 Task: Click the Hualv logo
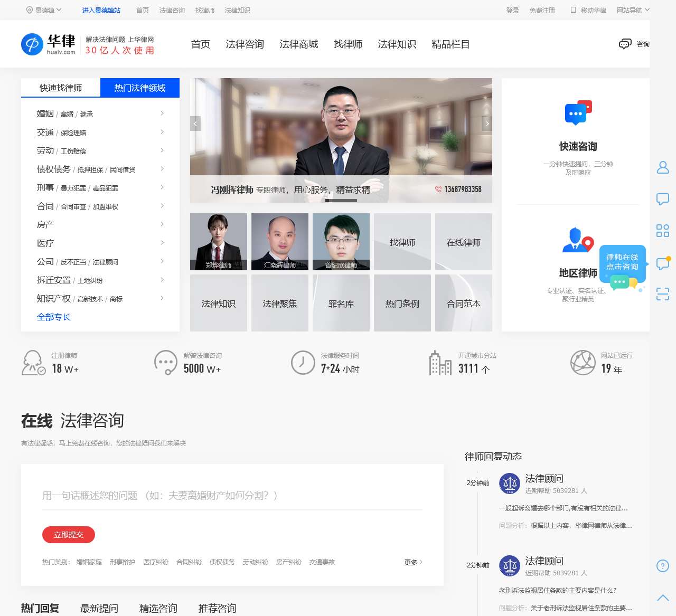[x=48, y=44]
